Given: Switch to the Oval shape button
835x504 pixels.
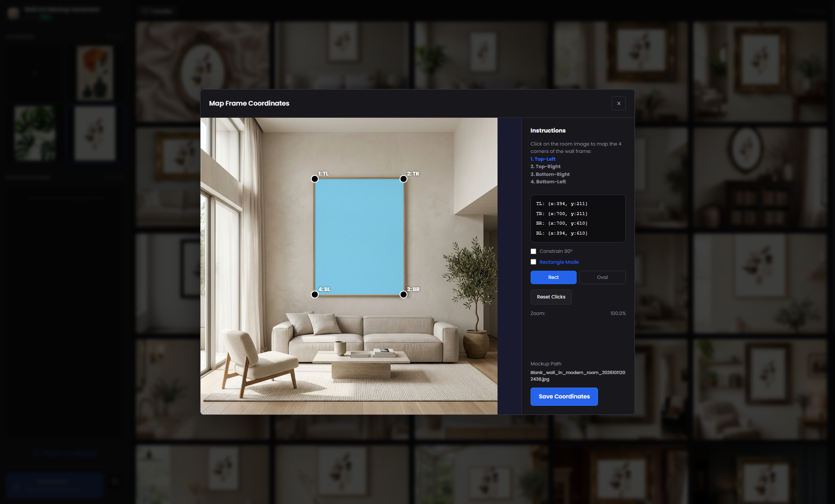Looking at the screenshot, I should click(x=602, y=277).
